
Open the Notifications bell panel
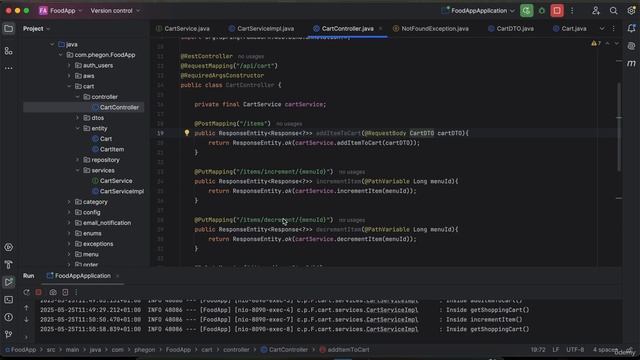coord(631,28)
